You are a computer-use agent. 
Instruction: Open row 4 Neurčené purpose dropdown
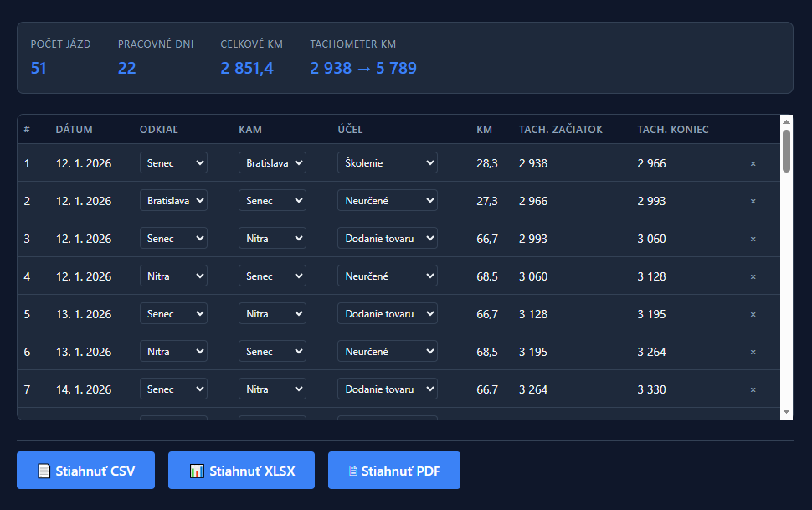387,276
